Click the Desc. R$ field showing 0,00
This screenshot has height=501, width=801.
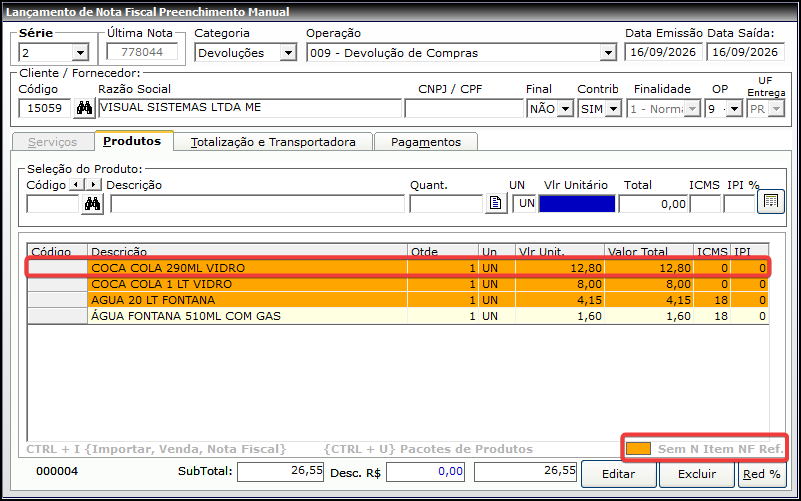(x=425, y=471)
